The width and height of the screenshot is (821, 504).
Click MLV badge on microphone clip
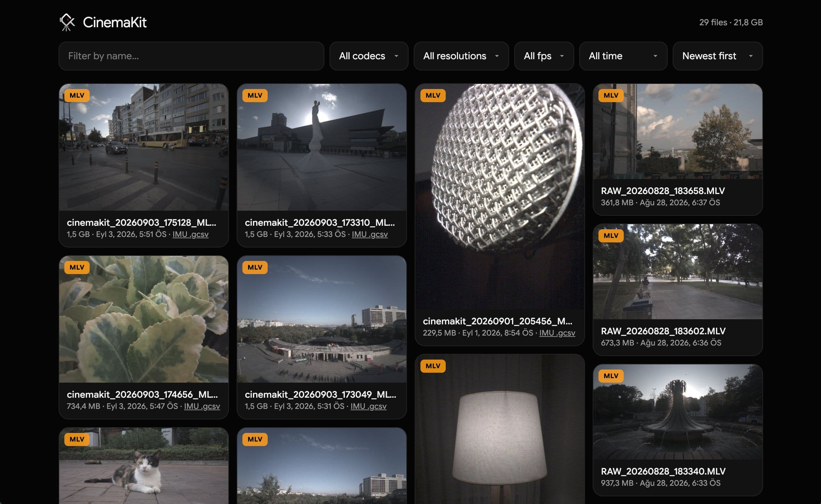click(x=433, y=96)
